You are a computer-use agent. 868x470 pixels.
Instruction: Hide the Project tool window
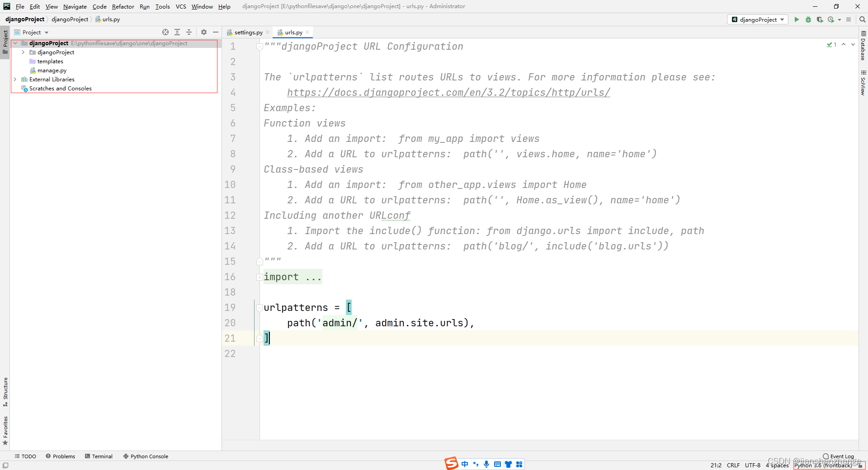(x=216, y=32)
